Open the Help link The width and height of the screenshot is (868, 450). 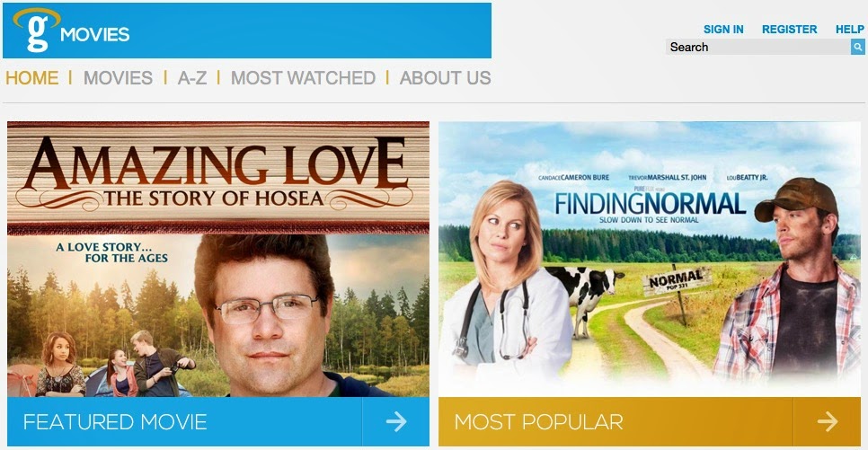(850, 30)
